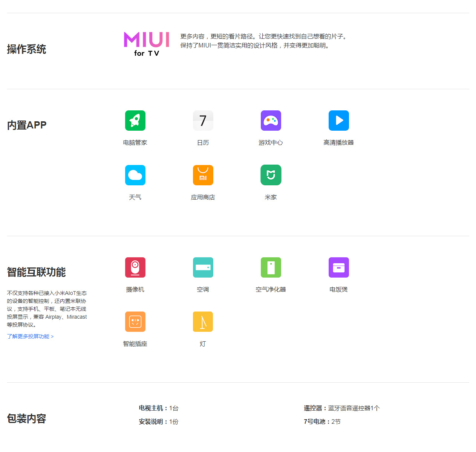Click the teal 空调 icon
The height and width of the screenshot is (452, 476).
click(203, 267)
